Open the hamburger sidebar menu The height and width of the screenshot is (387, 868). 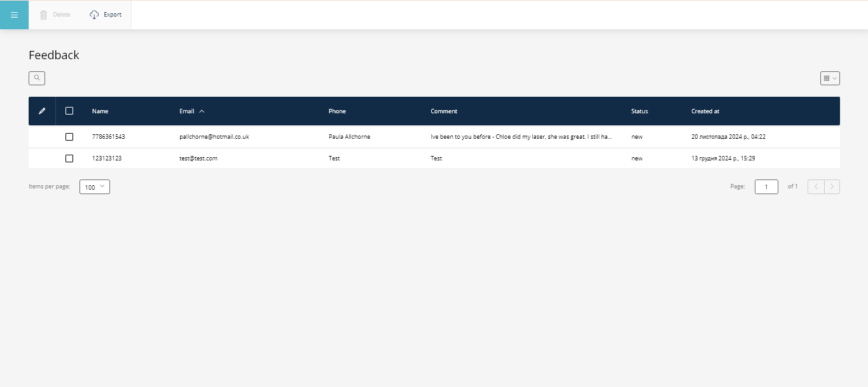coord(14,15)
